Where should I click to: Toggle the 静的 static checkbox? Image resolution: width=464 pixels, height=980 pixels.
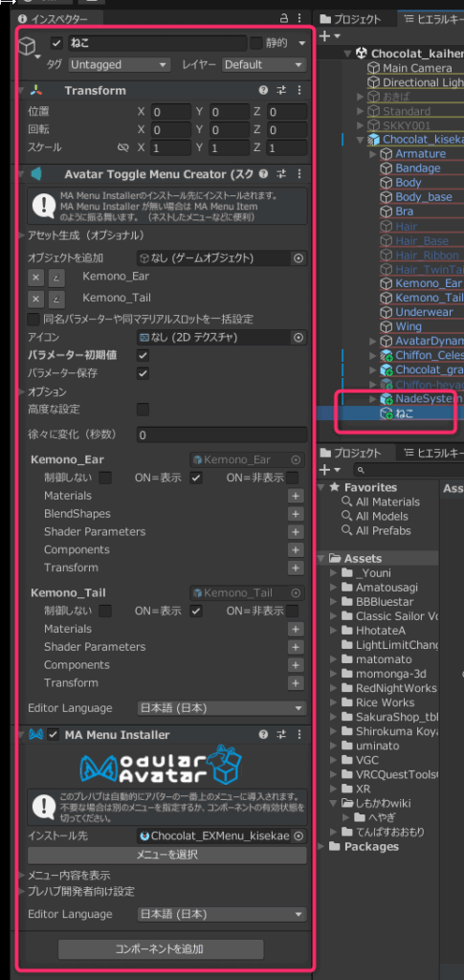[x=256, y=44]
